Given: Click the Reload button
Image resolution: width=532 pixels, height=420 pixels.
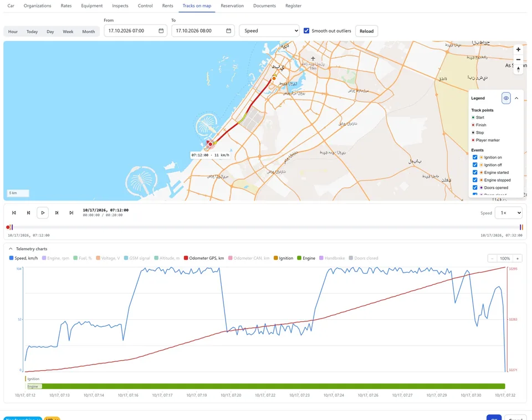Looking at the screenshot, I should point(366,31).
